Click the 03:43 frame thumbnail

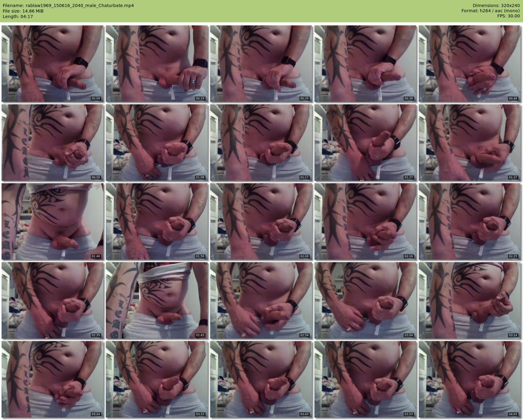click(x=261, y=379)
